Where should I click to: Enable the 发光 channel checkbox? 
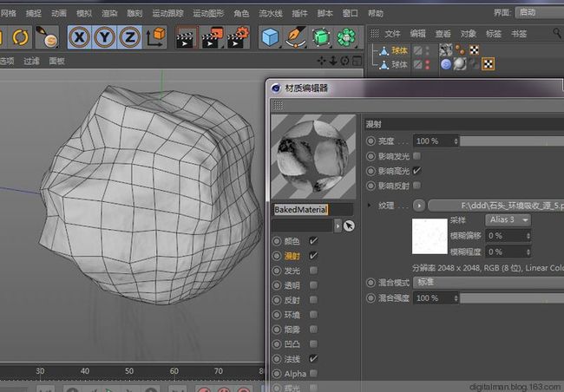point(313,271)
